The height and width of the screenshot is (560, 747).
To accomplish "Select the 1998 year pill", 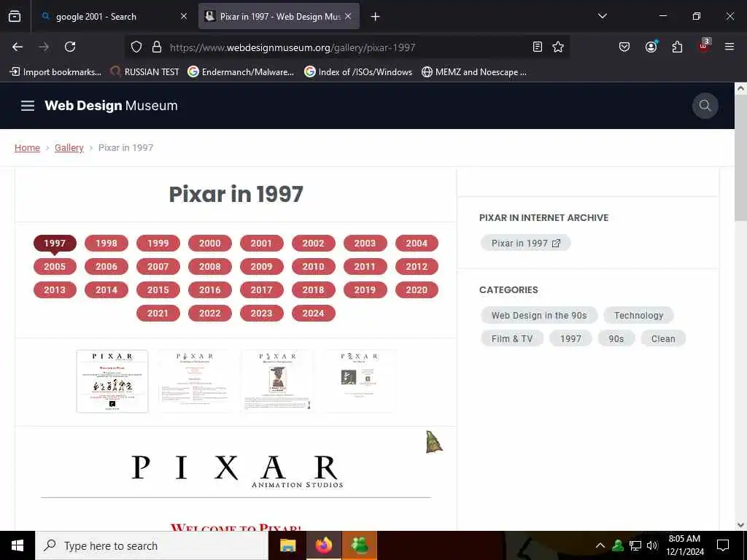I will [107, 244].
